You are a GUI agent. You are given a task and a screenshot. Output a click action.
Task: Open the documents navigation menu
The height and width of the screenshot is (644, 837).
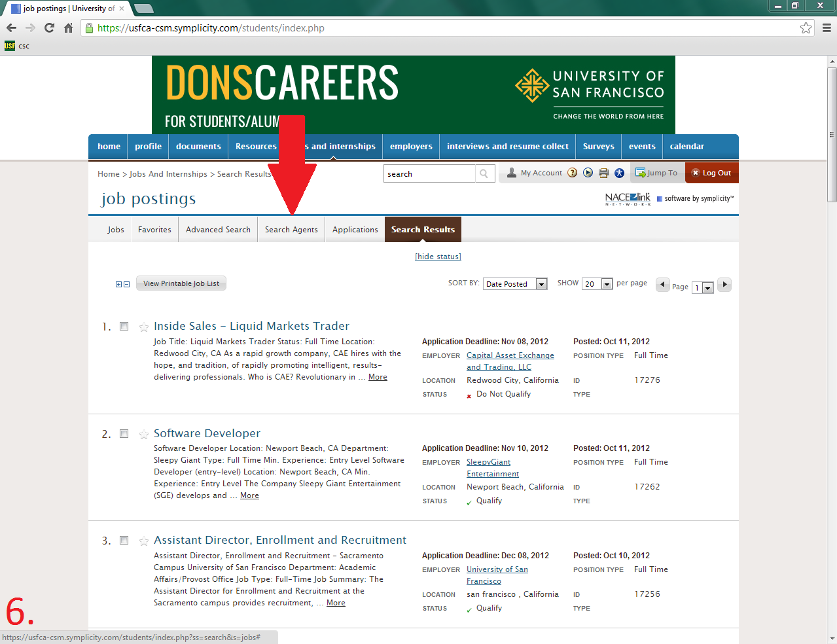[198, 147]
